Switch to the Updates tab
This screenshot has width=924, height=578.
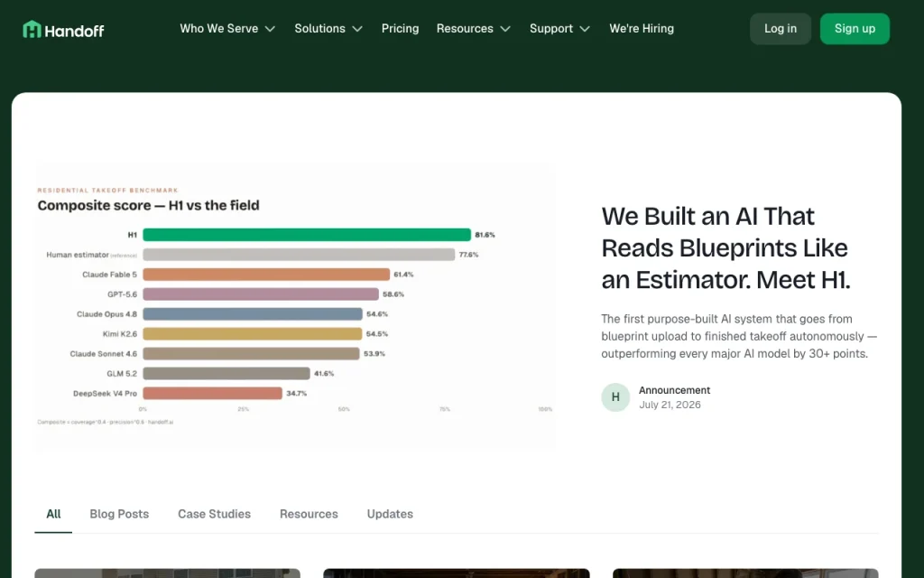pyautogui.click(x=390, y=514)
